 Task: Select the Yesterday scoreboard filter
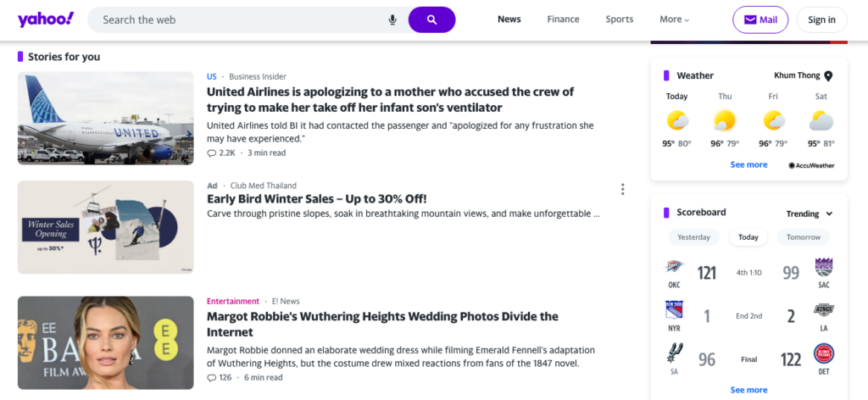click(693, 237)
